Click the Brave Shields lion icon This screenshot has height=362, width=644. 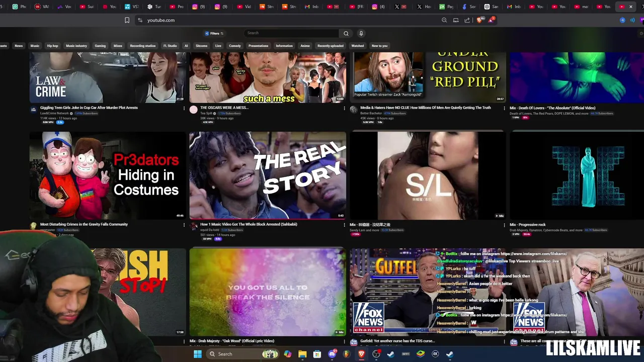coord(479,20)
